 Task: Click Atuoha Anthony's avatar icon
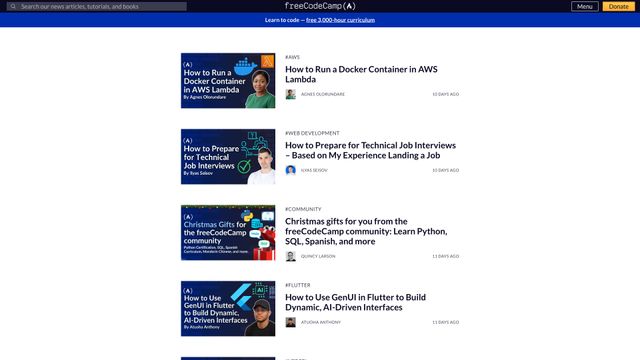[291, 322]
